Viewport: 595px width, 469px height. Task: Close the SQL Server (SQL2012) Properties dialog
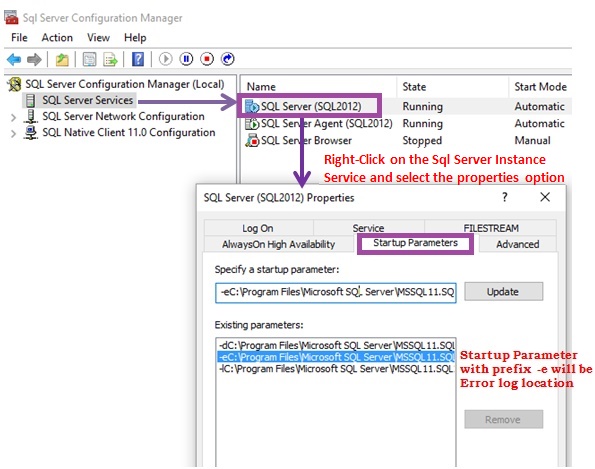pyautogui.click(x=545, y=197)
